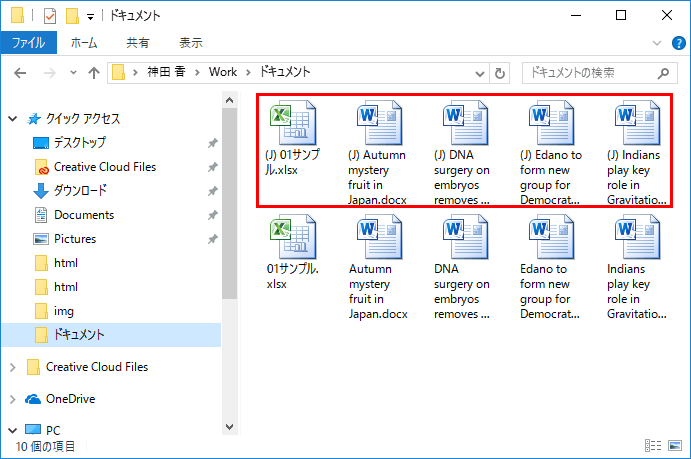
Task: Expand the Creative Cloud Files tree node
Action: coord(13,367)
